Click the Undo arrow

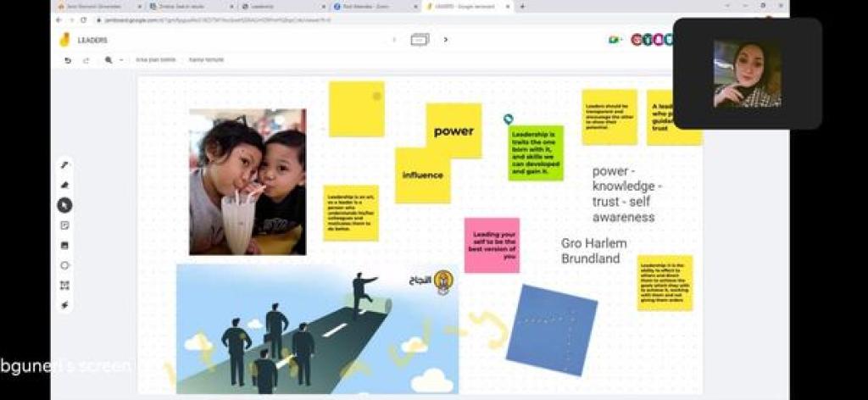pos(68,60)
